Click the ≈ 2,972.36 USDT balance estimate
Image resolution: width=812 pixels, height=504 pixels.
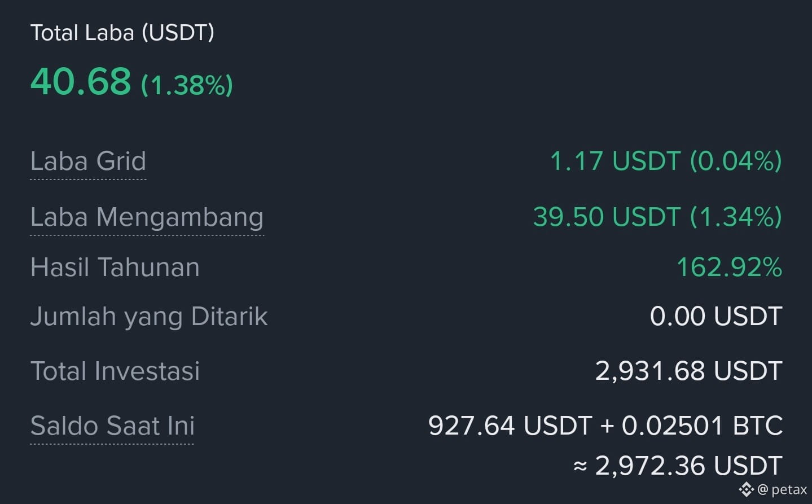pos(678,466)
